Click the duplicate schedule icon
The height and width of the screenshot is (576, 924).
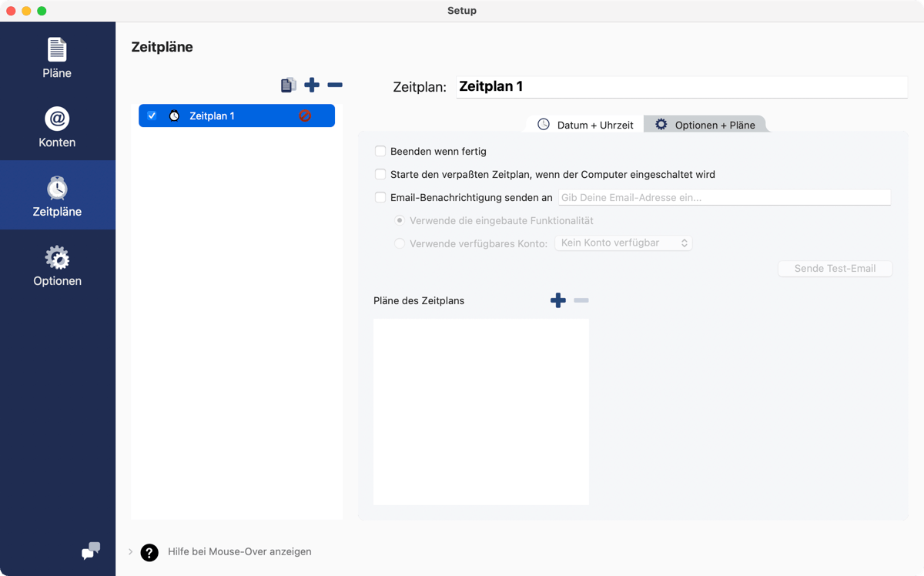pyautogui.click(x=289, y=85)
